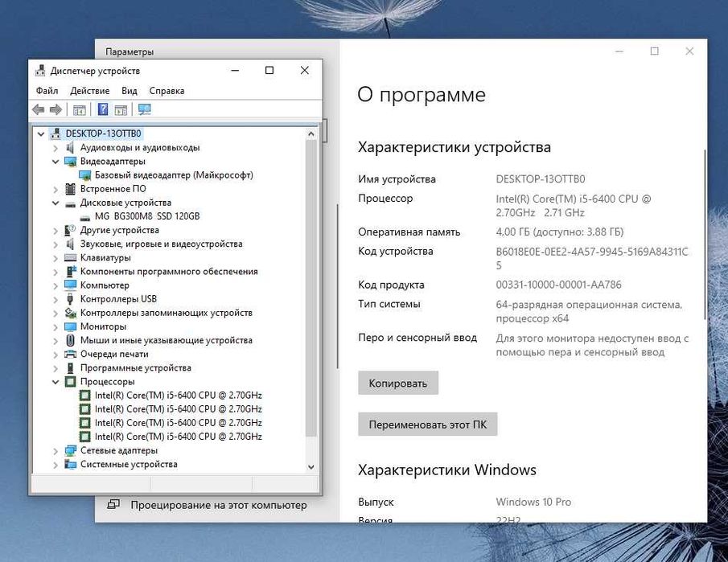728x562 pixels.
Task: Expand the Программные устройства chevron
Action: pos(56,368)
